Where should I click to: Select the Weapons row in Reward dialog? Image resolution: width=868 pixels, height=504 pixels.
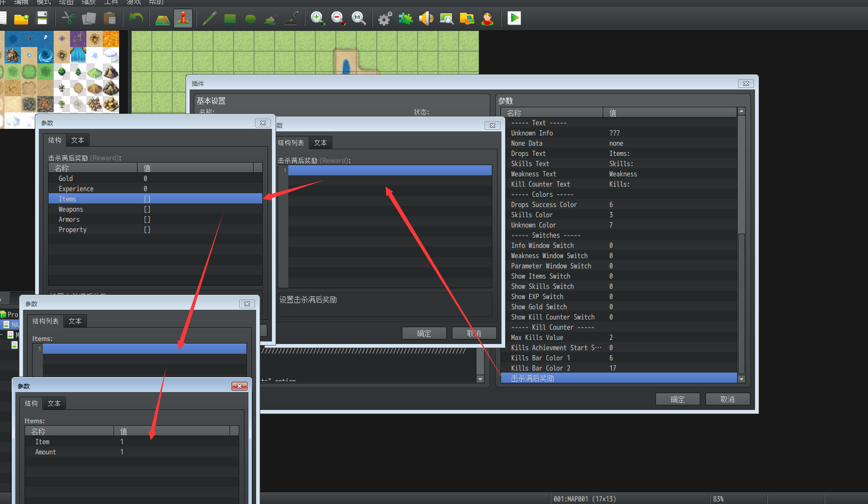click(155, 209)
